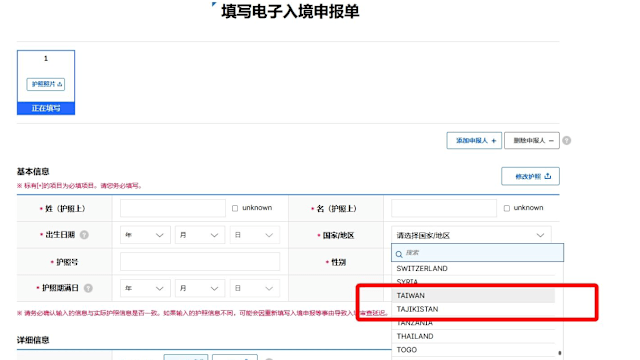Choose SYRIA from country list

click(x=473, y=282)
